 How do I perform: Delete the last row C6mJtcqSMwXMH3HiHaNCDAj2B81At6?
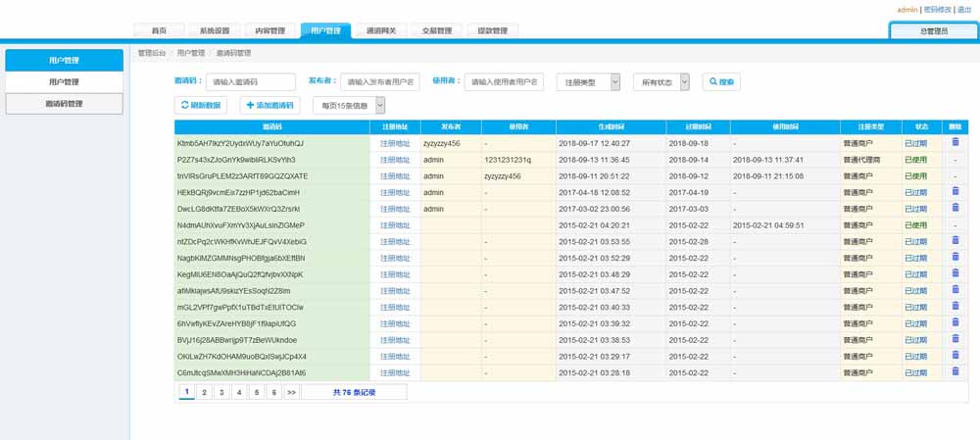click(955, 373)
